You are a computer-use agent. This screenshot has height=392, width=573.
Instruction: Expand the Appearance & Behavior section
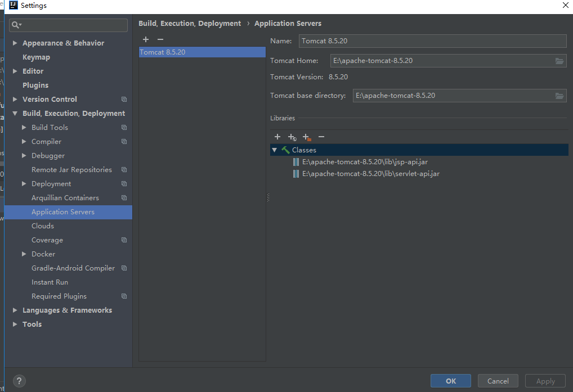coord(15,43)
